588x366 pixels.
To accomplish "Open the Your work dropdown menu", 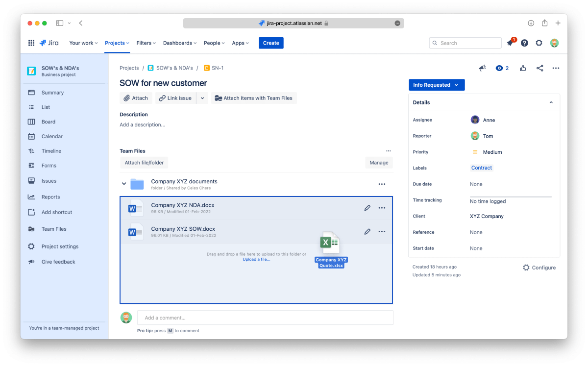I will (x=84, y=43).
